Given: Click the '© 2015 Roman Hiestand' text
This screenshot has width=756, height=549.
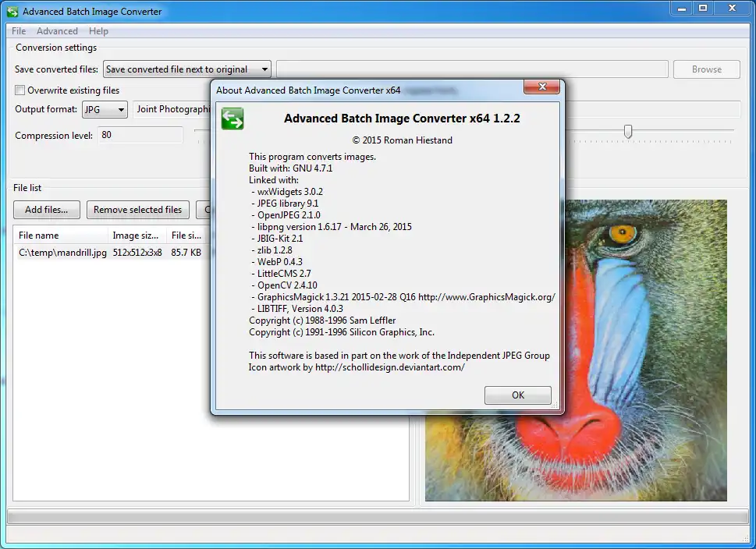Looking at the screenshot, I should coord(402,140).
